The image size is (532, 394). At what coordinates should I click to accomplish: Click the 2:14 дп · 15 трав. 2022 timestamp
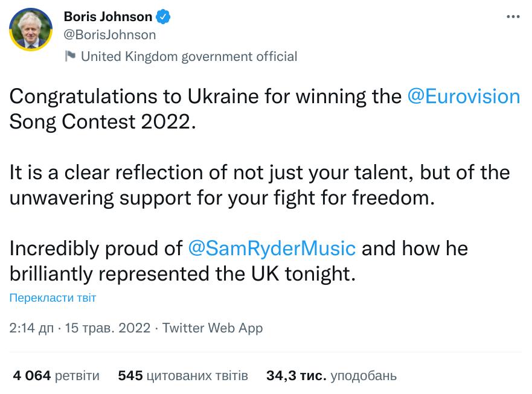click(x=80, y=328)
